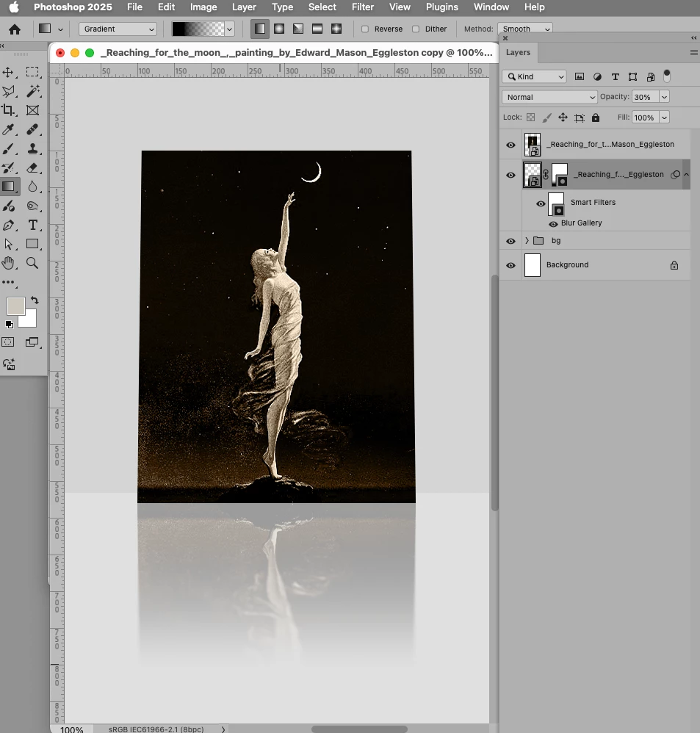
Task: Select the Brush tool
Action: coord(8,148)
